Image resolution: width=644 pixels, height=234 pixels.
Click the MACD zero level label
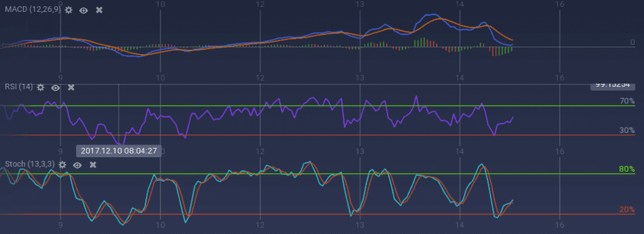point(633,42)
